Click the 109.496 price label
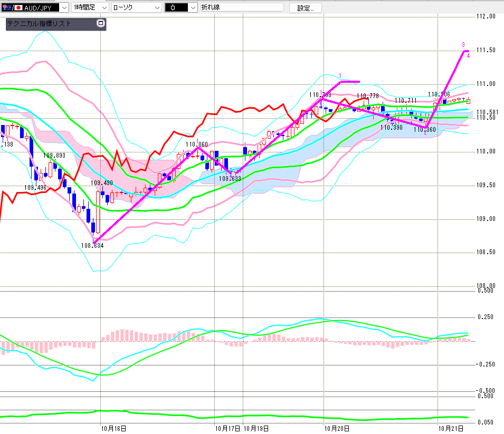This screenshot has height=434, width=504. pyautogui.click(x=35, y=188)
